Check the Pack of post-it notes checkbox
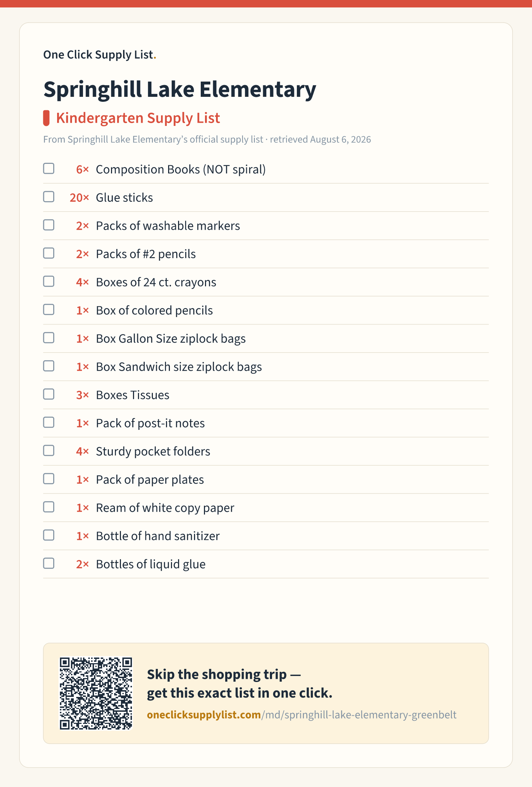Screen dimensions: 532x787 click(x=49, y=422)
